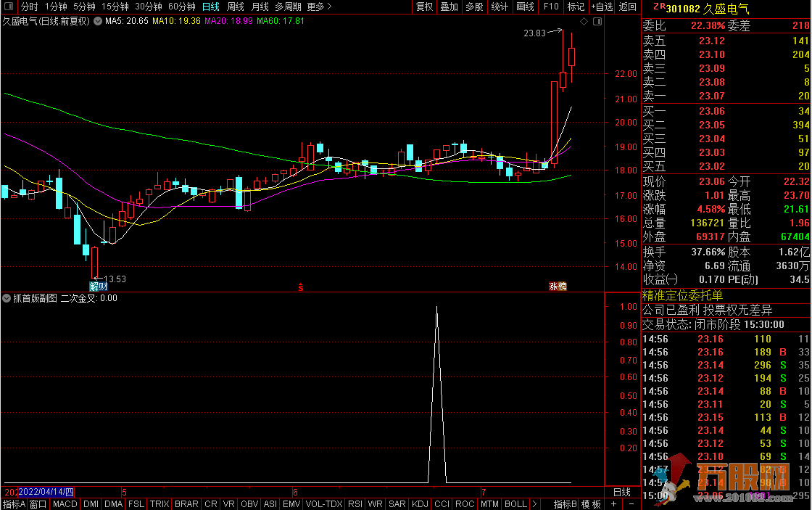Switch to the 月线 monthly chart
812x510 pixels.
[x=260, y=7]
